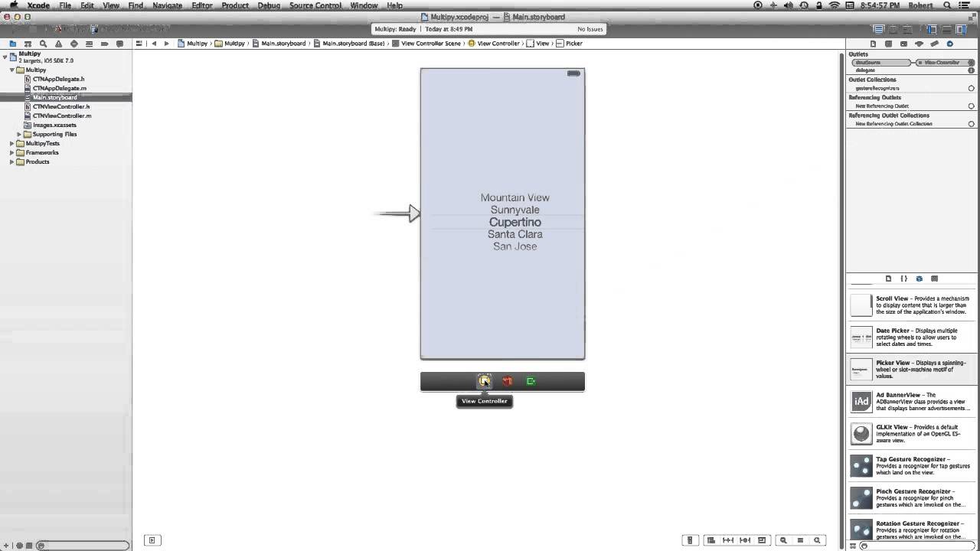Click the No Issues status
Image resolution: width=980 pixels, height=551 pixels.
pyautogui.click(x=590, y=29)
